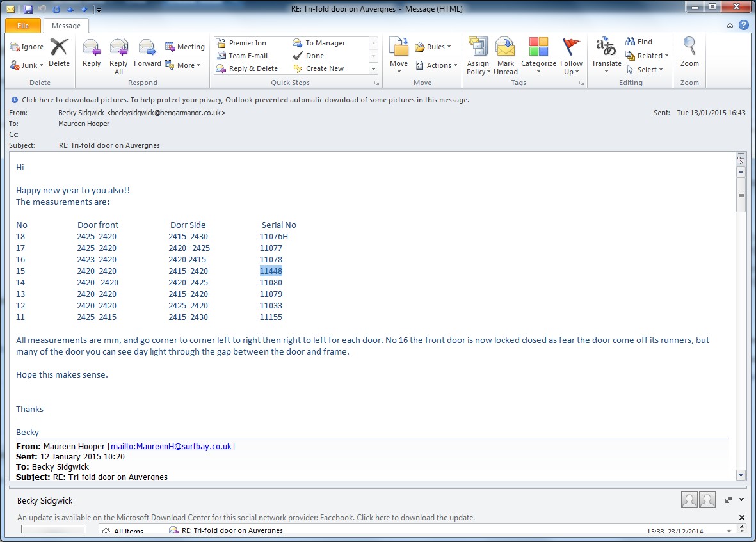The height and width of the screenshot is (542, 756).
Task: Select the Message ribbon tab
Action: (x=66, y=26)
